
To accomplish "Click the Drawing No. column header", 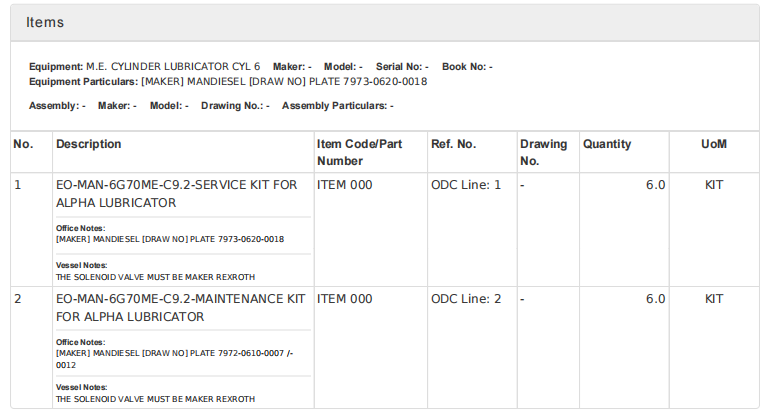I will click(x=543, y=152).
